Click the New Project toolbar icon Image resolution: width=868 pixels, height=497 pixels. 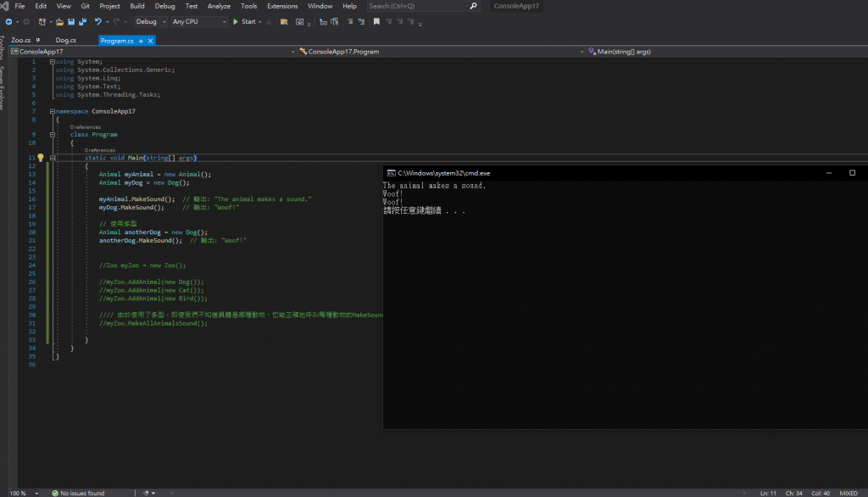42,21
